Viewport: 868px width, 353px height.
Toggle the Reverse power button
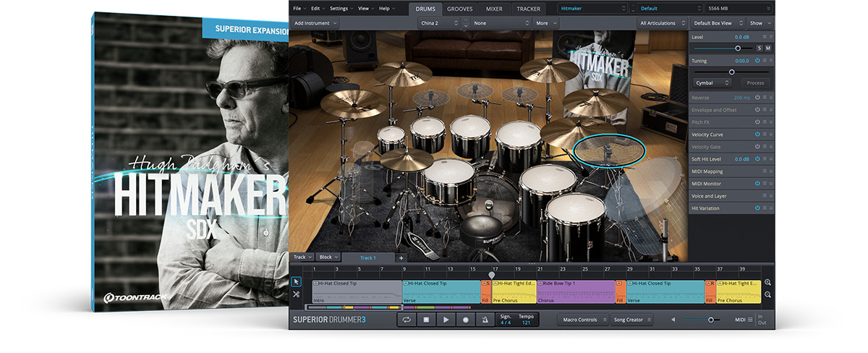[x=757, y=97]
